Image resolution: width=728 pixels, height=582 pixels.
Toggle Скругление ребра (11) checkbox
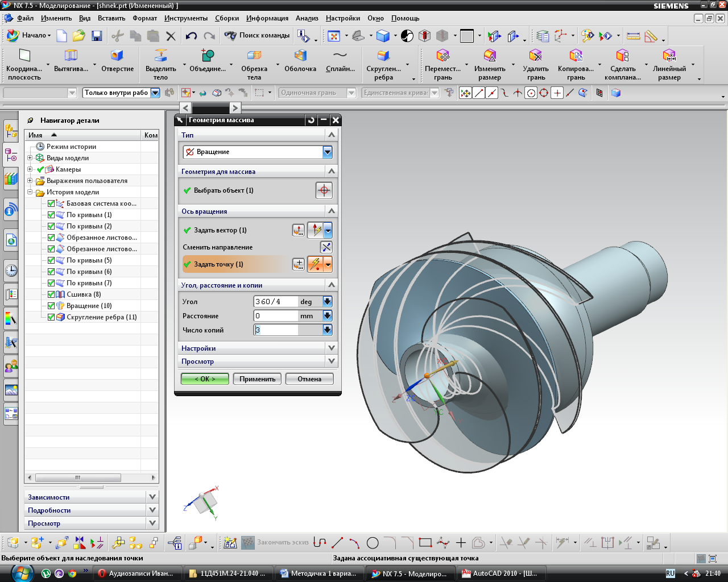pos(51,317)
